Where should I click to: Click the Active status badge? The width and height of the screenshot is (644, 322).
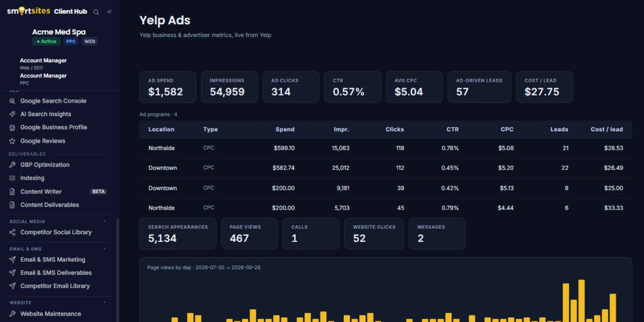(x=46, y=41)
